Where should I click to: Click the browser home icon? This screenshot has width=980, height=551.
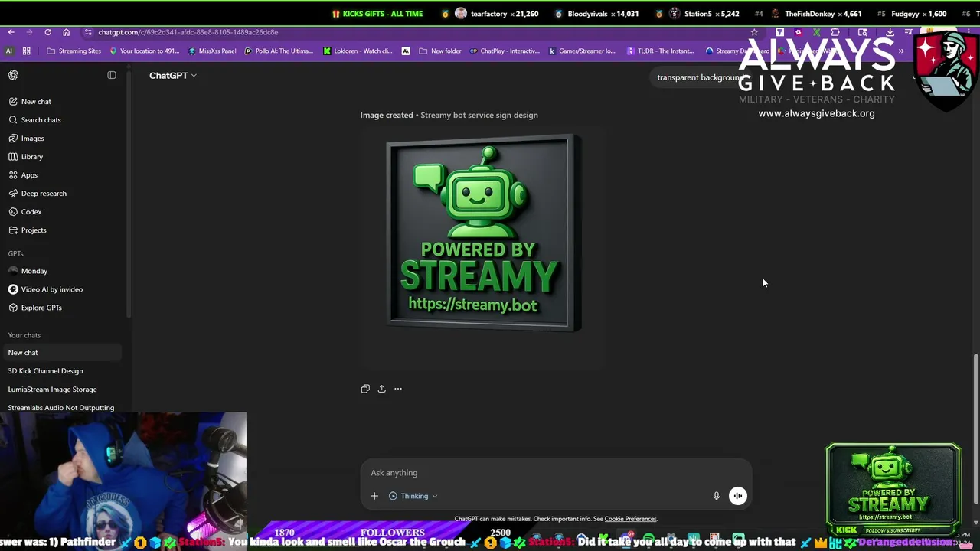[x=66, y=32]
